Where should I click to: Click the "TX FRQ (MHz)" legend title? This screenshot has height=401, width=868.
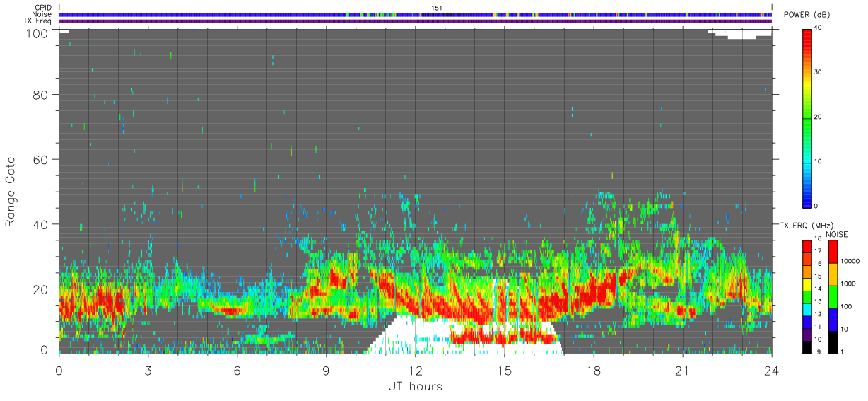(x=803, y=226)
